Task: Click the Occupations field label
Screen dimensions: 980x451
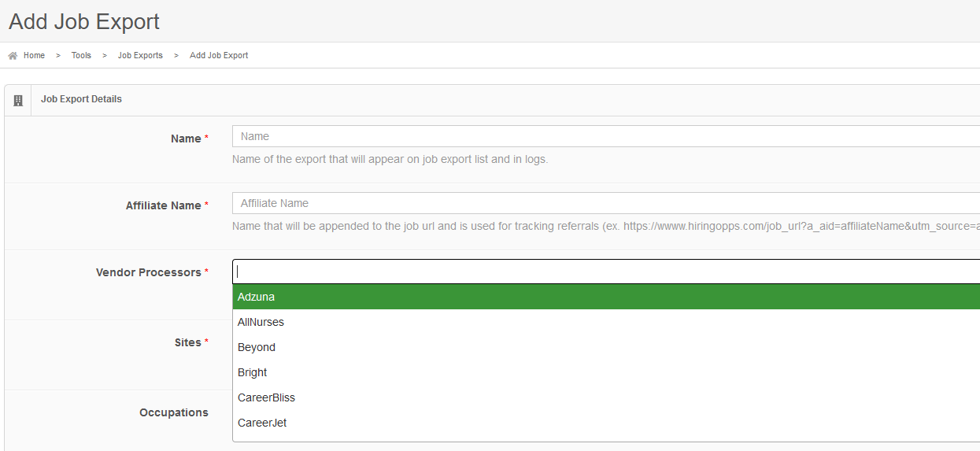Action: pos(174,412)
